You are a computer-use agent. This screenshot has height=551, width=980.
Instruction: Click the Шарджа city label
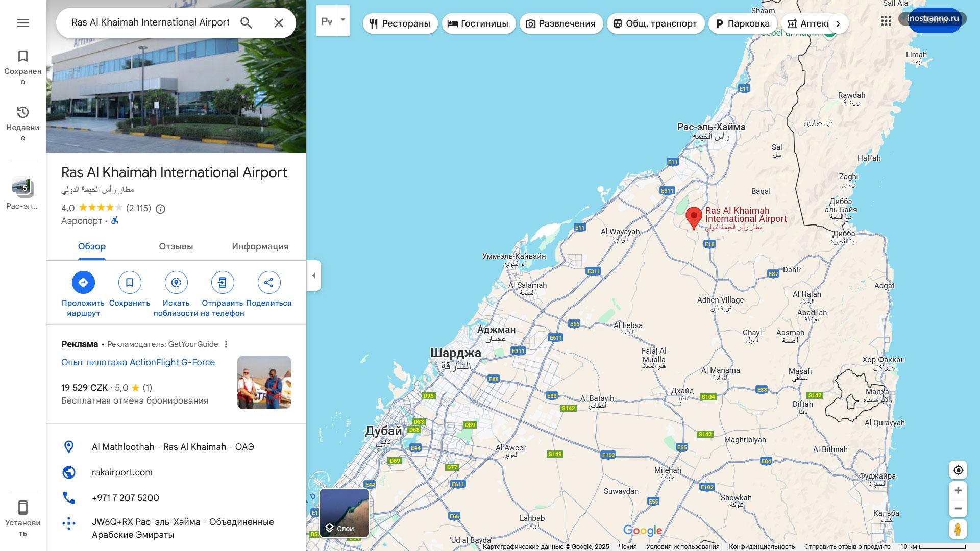(455, 353)
